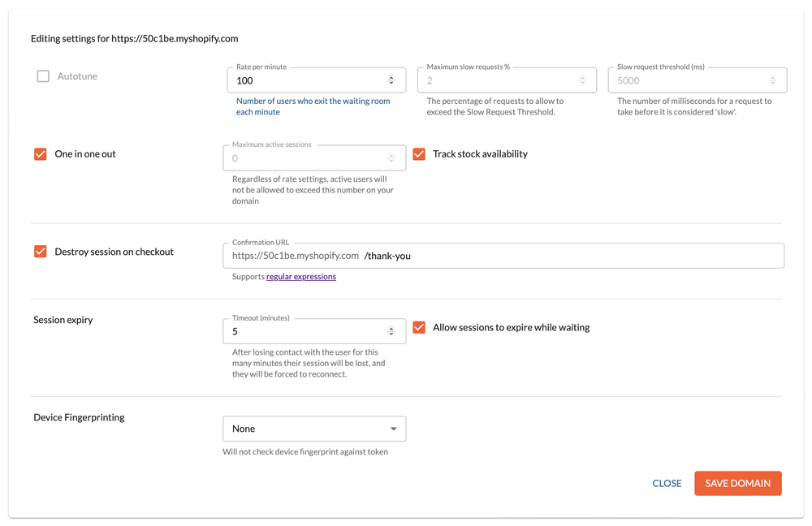
Task: Click the Device Fingerprinting dropdown arrow
Action: tap(394, 429)
